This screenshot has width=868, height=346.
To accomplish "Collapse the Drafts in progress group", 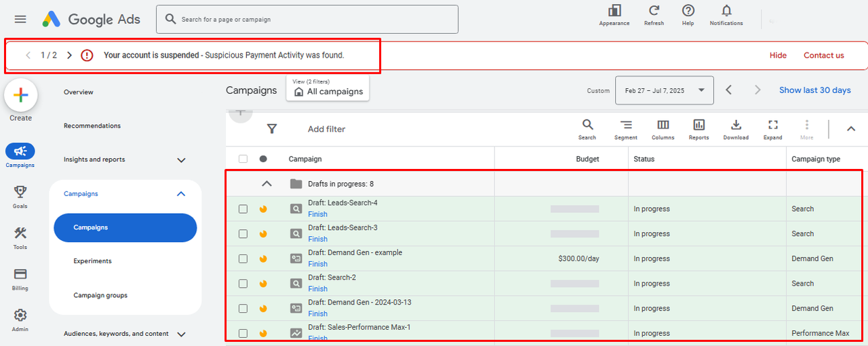I will (267, 184).
